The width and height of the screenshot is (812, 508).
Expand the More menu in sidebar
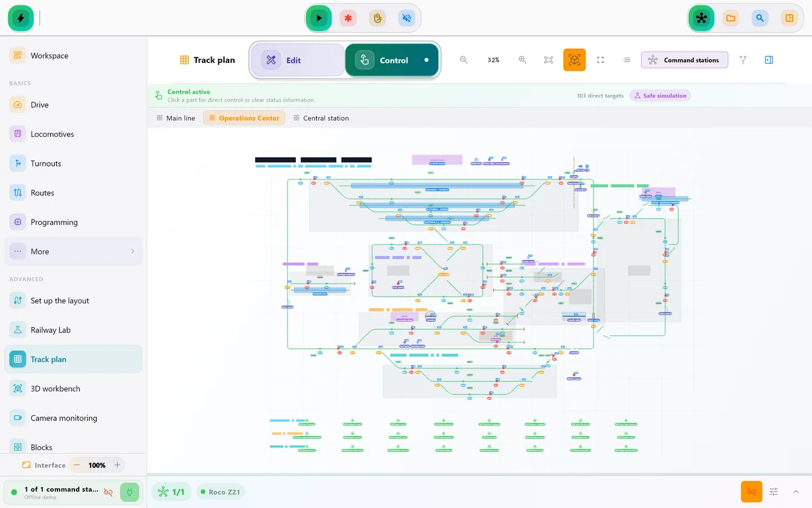click(x=73, y=251)
